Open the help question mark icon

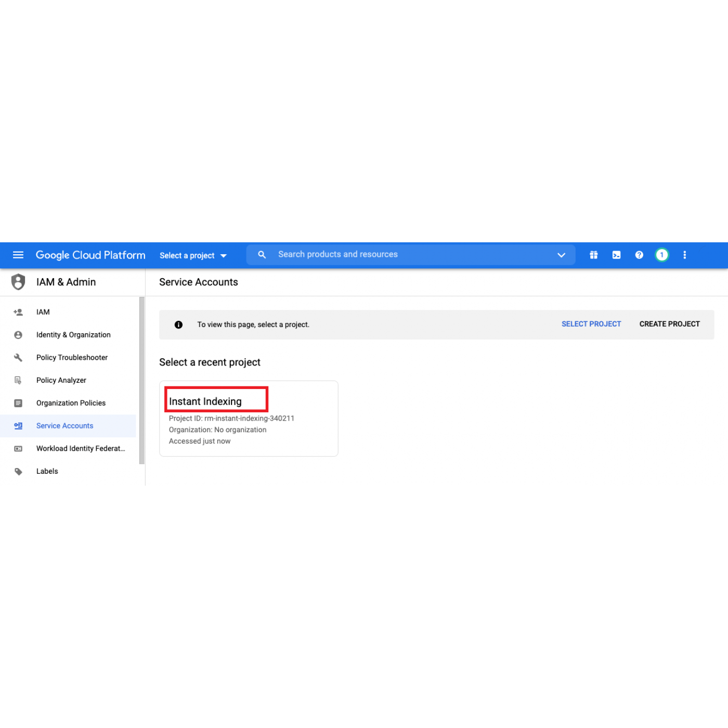639,255
